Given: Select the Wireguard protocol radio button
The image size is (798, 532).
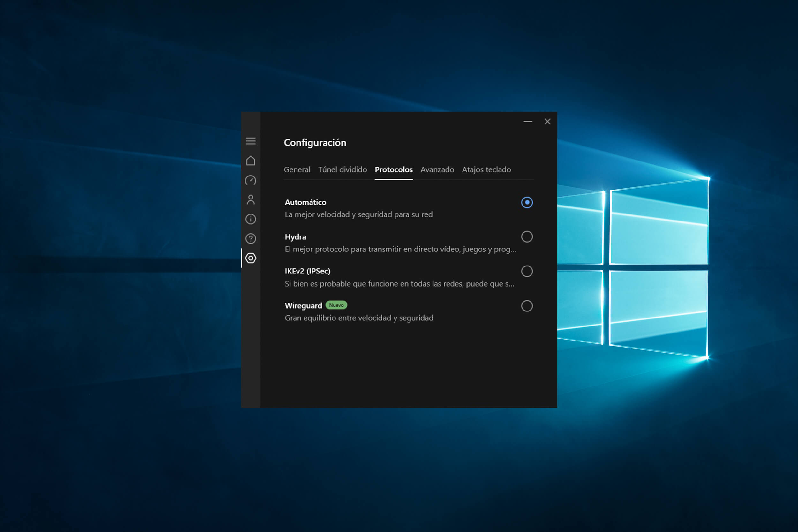Looking at the screenshot, I should [x=527, y=306].
